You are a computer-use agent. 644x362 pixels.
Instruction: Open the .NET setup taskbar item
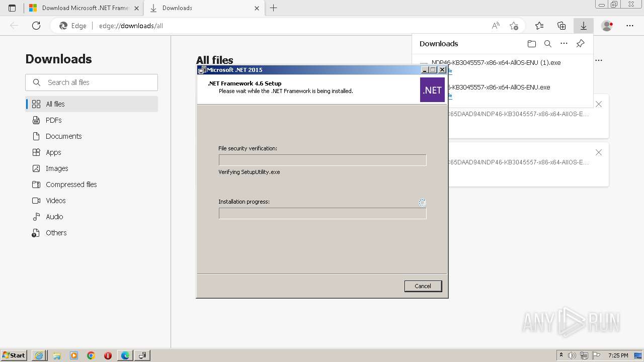coord(143,355)
